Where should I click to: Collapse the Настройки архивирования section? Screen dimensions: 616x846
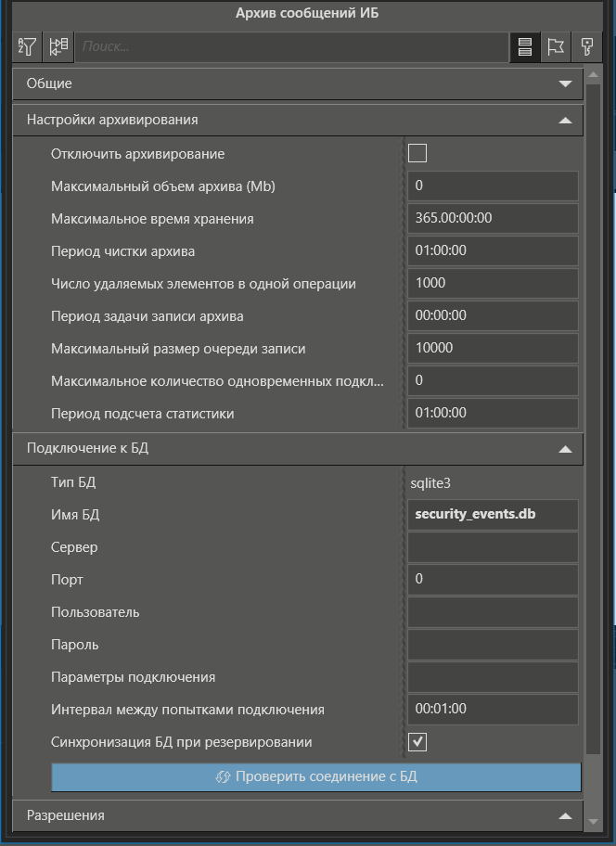pos(565,120)
